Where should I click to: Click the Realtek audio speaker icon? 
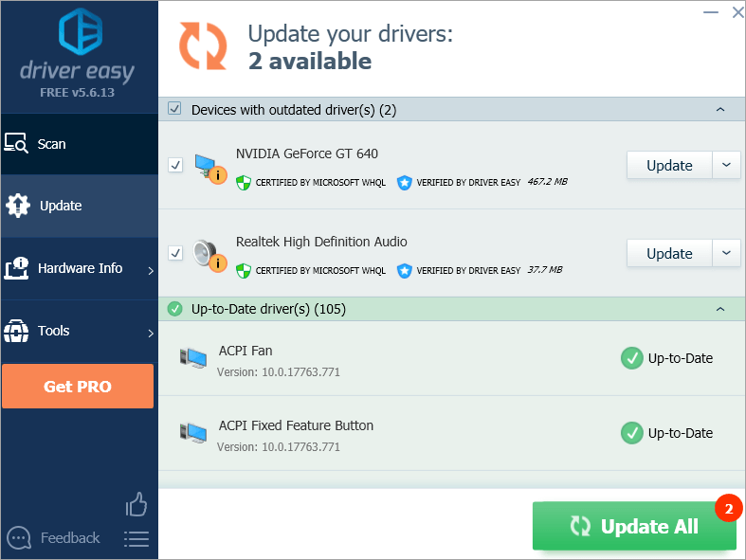208,254
